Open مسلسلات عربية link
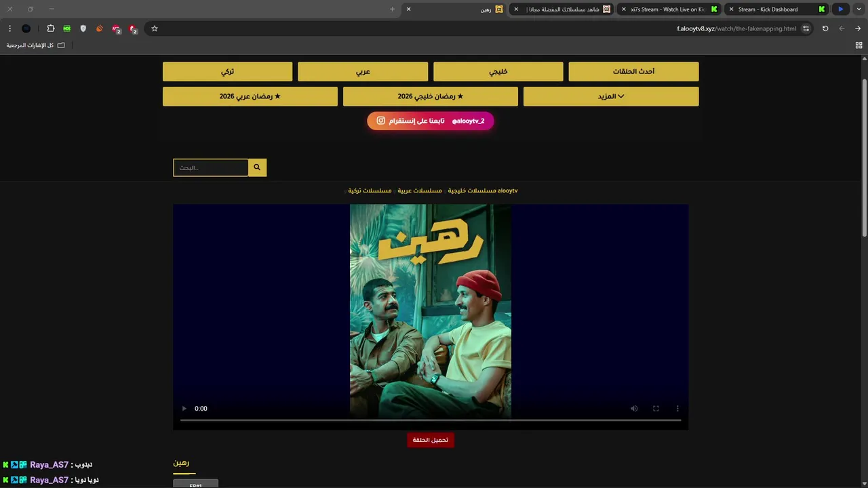The width and height of the screenshot is (868, 488). point(420,190)
